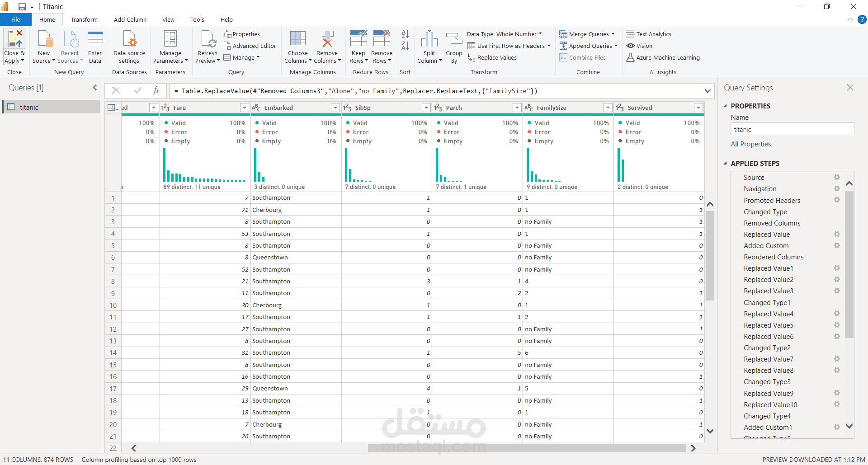Open Survived column filter dropdown
This screenshot has width=868, height=465.
click(x=699, y=108)
